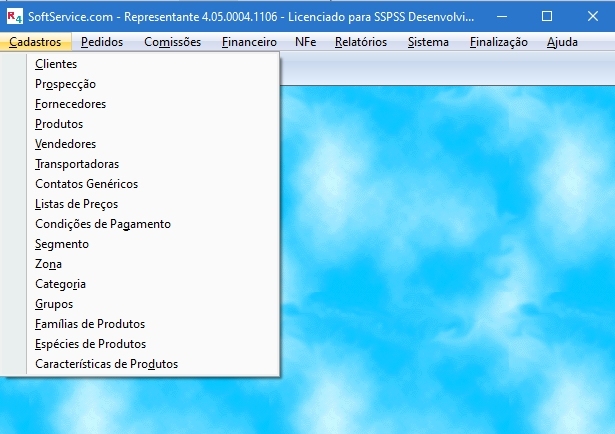The height and width of the screenshot is (434, 615).
Task: Open the NFe menu
Action: pyautogui.click(x=306, y=42)
